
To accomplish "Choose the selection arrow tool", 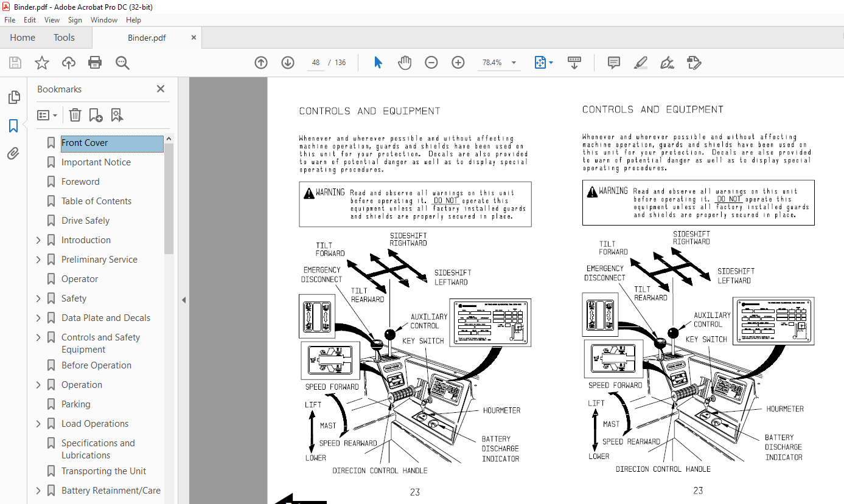I will tap(378, 63).
